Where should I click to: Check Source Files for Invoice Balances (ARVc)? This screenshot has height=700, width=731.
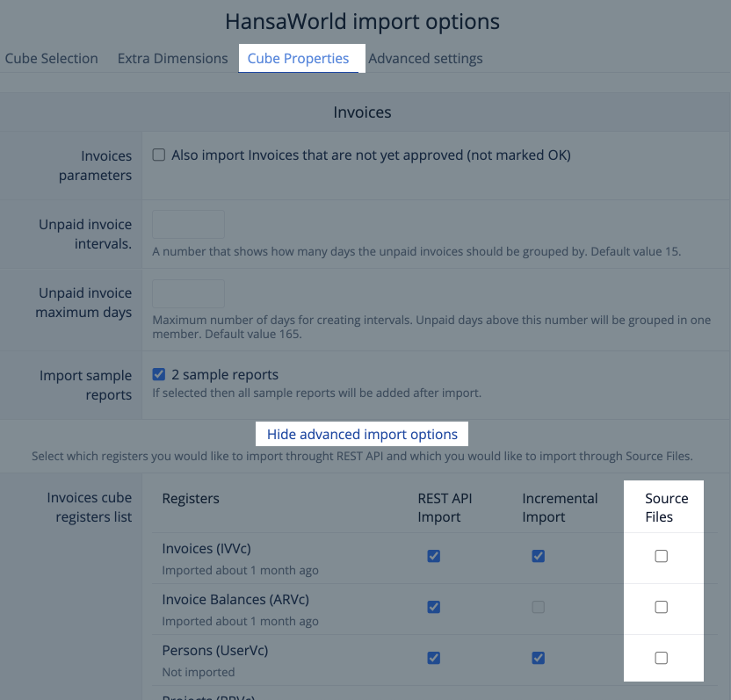(662, 607)
